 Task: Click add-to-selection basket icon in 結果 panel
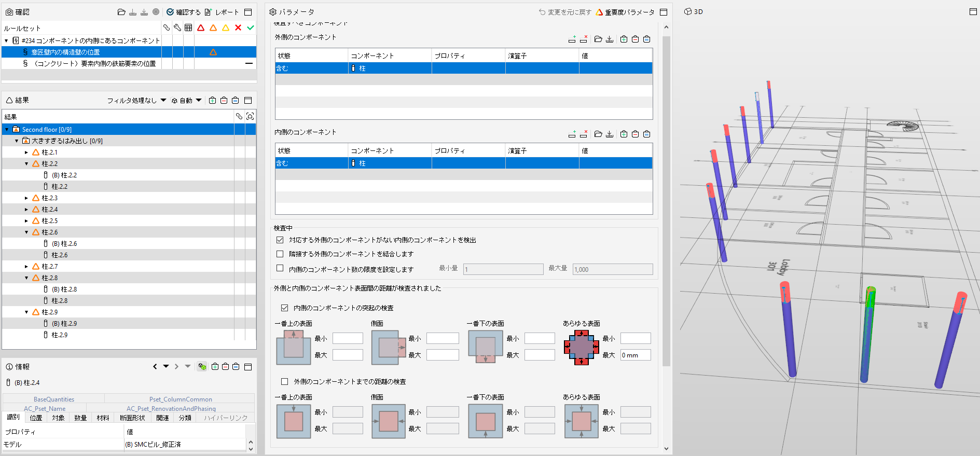[x=212, y=100]
